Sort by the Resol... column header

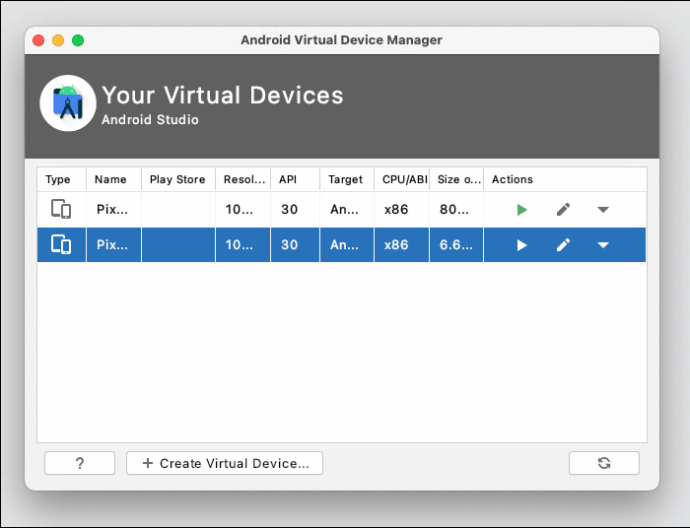tap(244, 180)
